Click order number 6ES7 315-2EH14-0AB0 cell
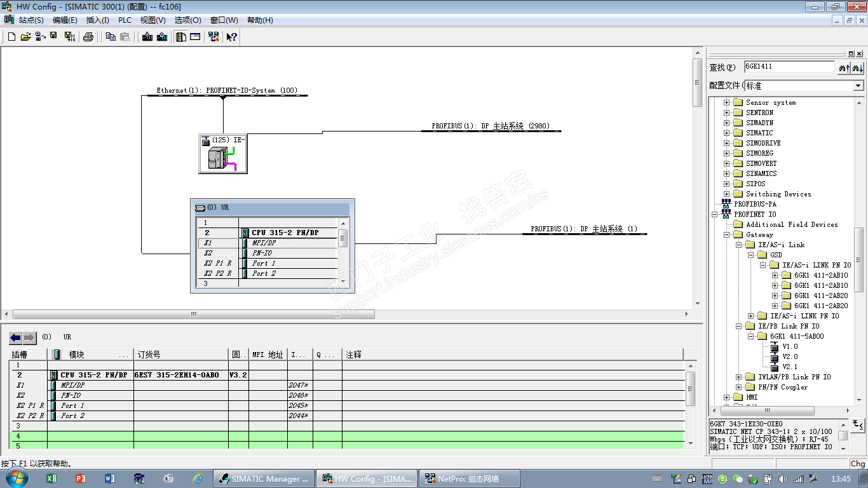The image size is (868, 488). (181, 375)
